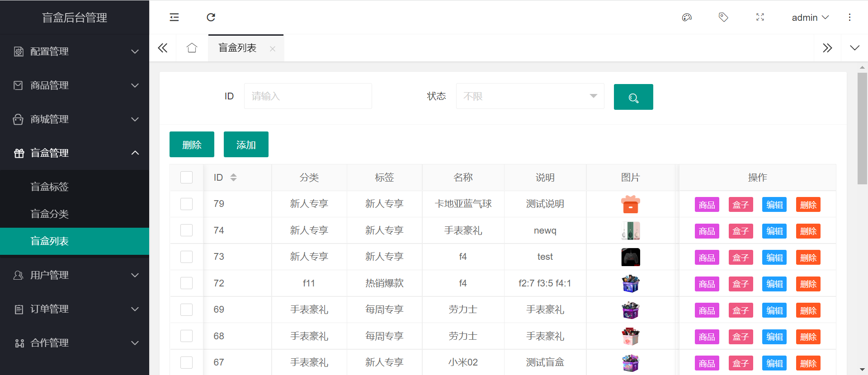Check the box for row ID 68
The image size is (868, 375).
coord(186,336)
